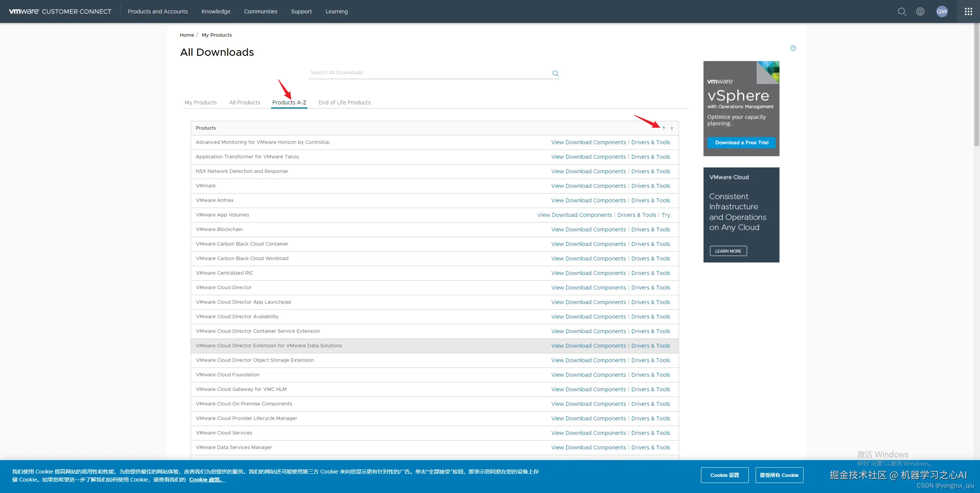Click the help question mark icon

[793, 48]
